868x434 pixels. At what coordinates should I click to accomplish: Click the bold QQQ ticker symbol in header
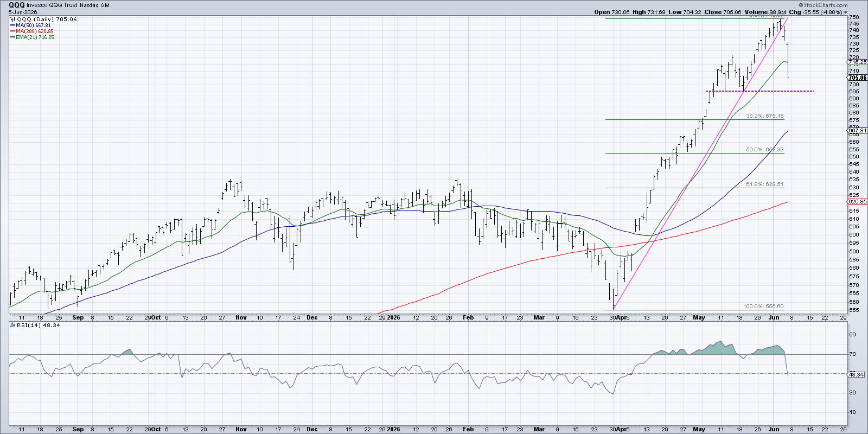pos(17,5)
